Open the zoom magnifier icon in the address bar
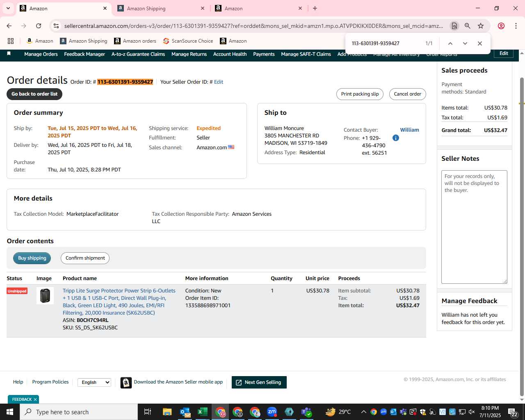This screenshot has height=420, width=525. pos(468,26)
